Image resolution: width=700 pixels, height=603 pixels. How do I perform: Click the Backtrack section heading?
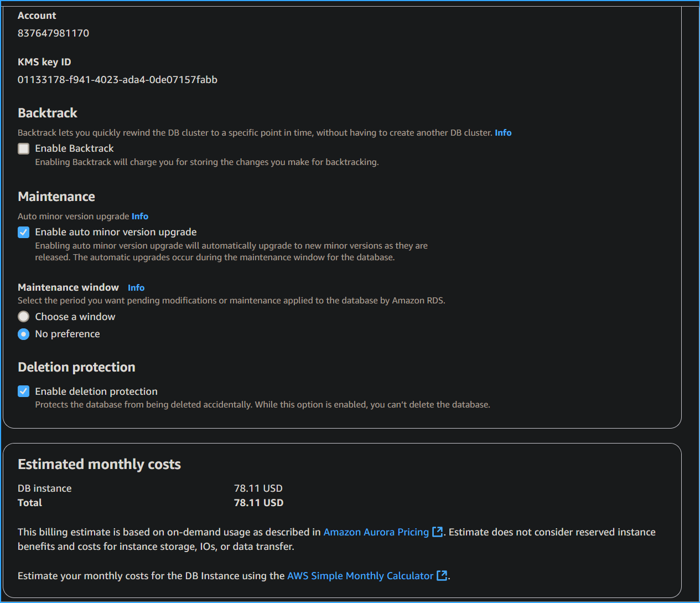(x=47, y=112)
